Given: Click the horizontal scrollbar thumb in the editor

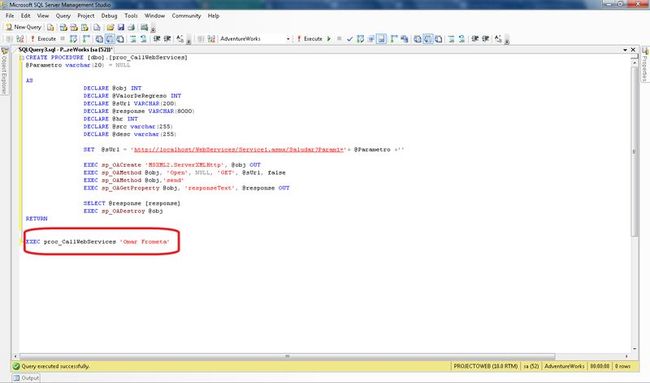Looking at the screenshot, I should [x=287, y=356].
